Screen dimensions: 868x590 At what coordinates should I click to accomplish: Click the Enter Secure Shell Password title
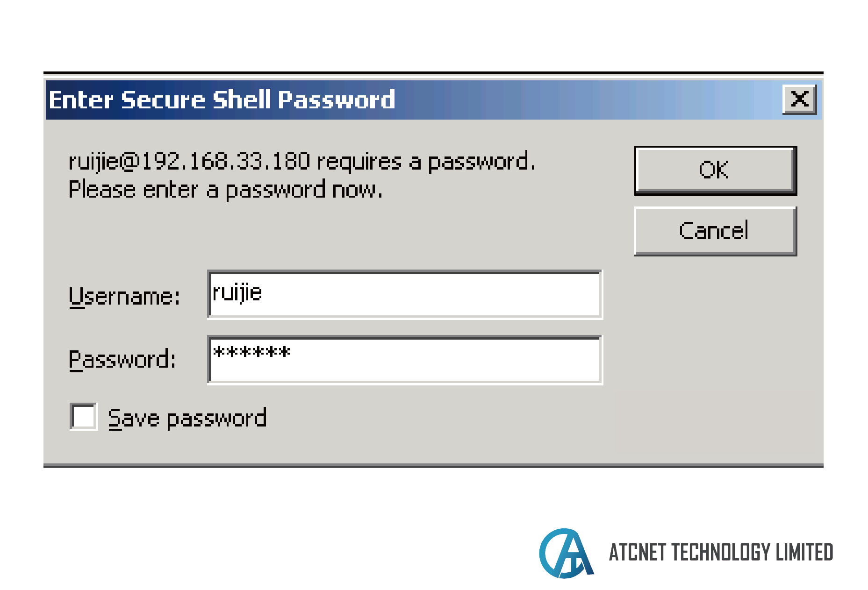coord(222,100)
